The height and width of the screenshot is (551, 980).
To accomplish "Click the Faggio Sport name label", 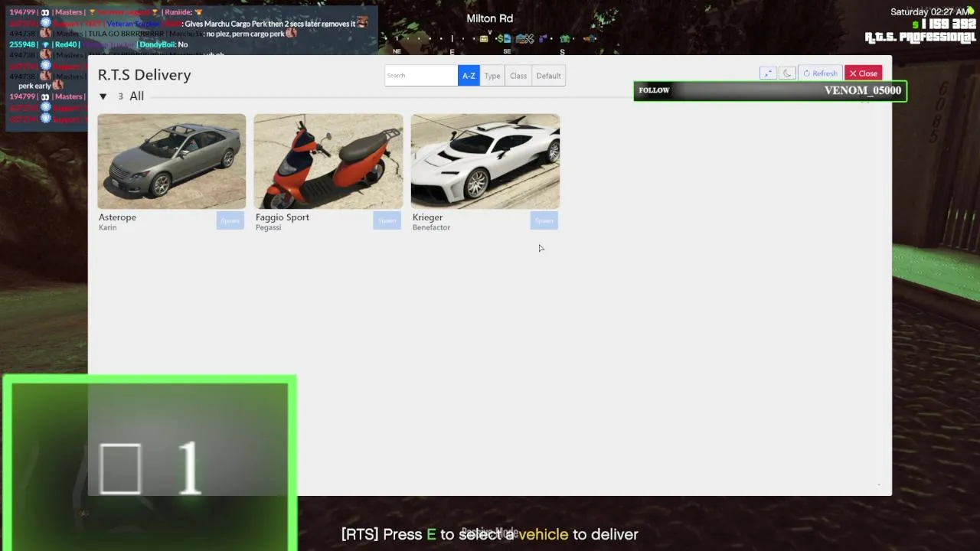I will pyautogui.click(x=283, y=217).
